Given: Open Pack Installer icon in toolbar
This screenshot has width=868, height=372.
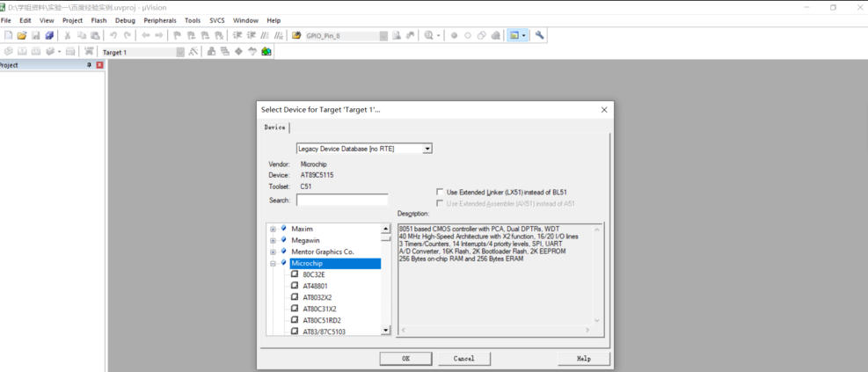Looking at the screenshot, I should tap(266, 52).
